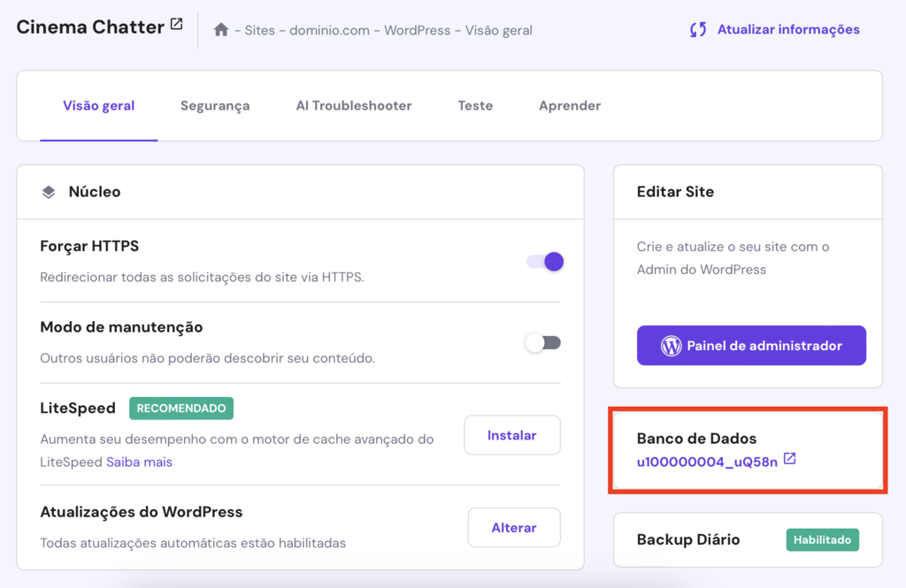This screenshot has width=906, height=588.
Task: Select the Teste tab
Action: 475,105
